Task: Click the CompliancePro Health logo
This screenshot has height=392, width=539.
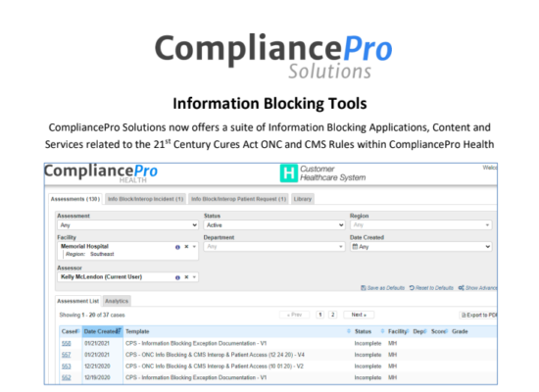Action: (101, 172)
